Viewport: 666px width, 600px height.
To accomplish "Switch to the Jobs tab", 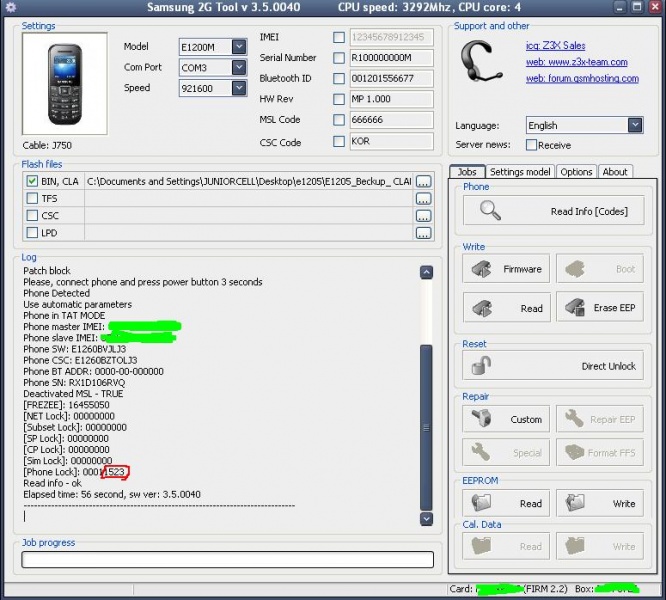I will tap(467, 172).
